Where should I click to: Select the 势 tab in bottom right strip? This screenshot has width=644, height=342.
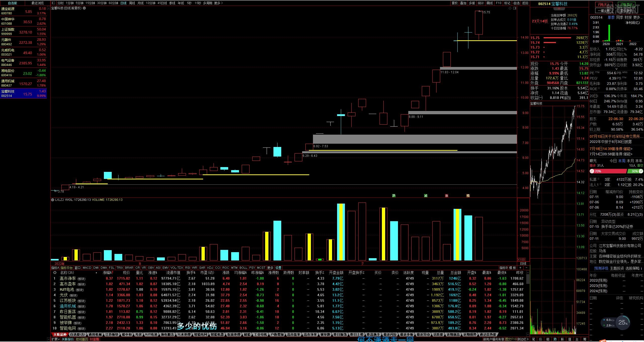(x=555, y=339)
